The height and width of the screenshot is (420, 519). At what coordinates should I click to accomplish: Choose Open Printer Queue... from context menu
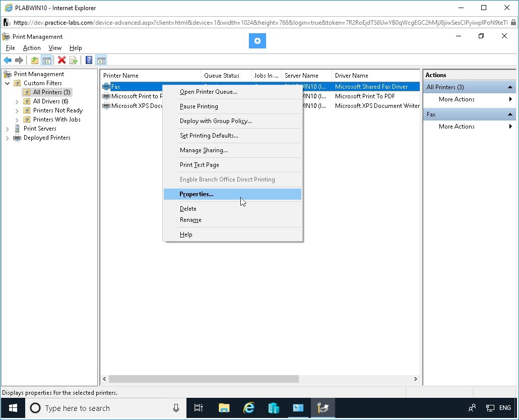pyautogui.click(x=232, y=92)
